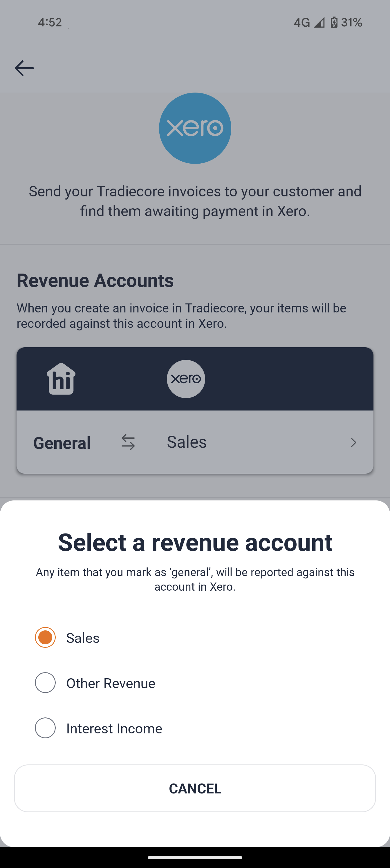390x868 pixels.
Task: Choose the Interest Income option label
Action: click(x=114, y=728)
